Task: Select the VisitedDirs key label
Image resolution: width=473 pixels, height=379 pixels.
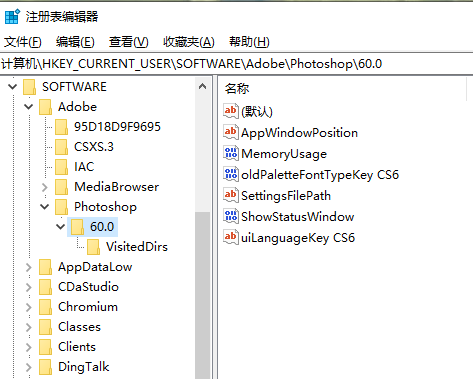Action: point(137,247)
